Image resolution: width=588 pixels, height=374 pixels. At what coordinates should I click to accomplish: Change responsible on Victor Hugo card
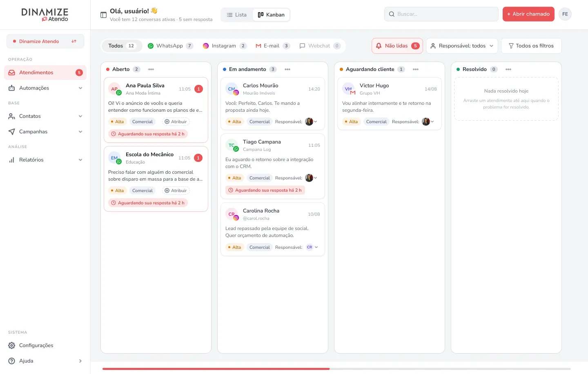click(x=428, y=122)
